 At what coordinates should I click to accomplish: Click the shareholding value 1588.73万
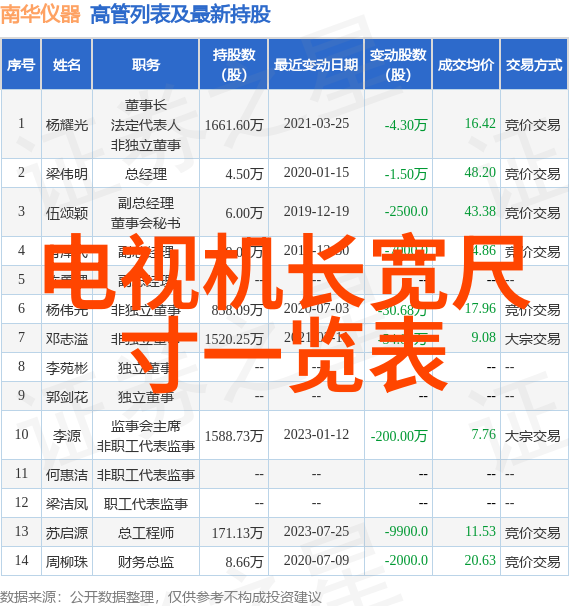pyautogui.click(x=234, y=436)
